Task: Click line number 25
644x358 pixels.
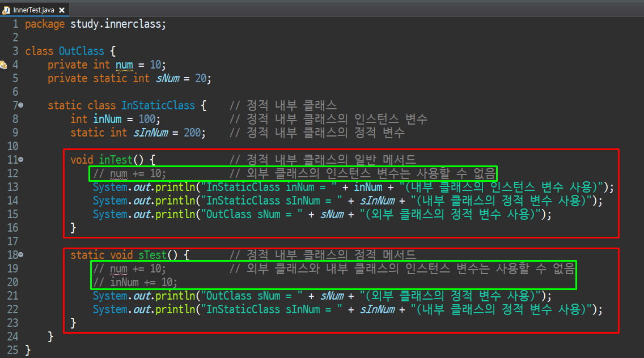Action: coord(12,350)
